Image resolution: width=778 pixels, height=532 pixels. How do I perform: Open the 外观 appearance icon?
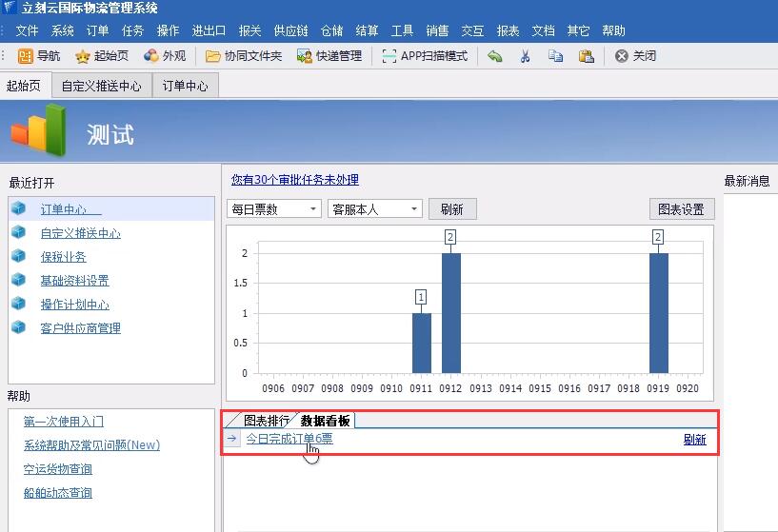(150, 56)
